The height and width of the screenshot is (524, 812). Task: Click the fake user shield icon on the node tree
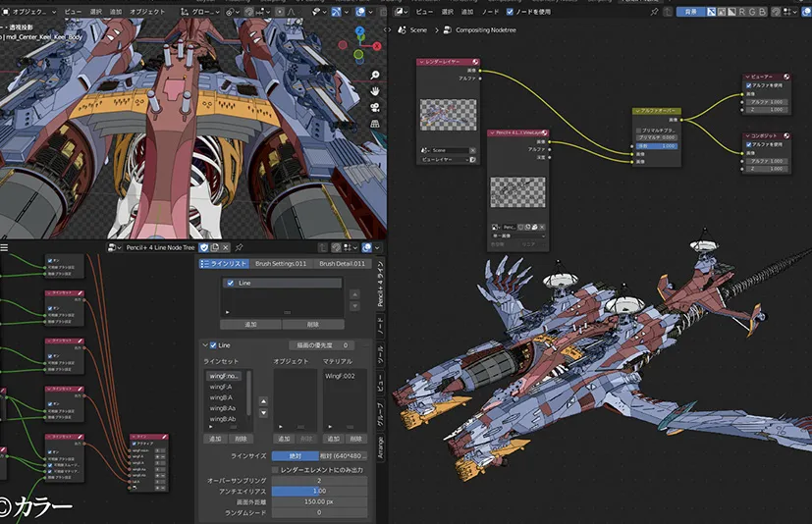point(204,248)
